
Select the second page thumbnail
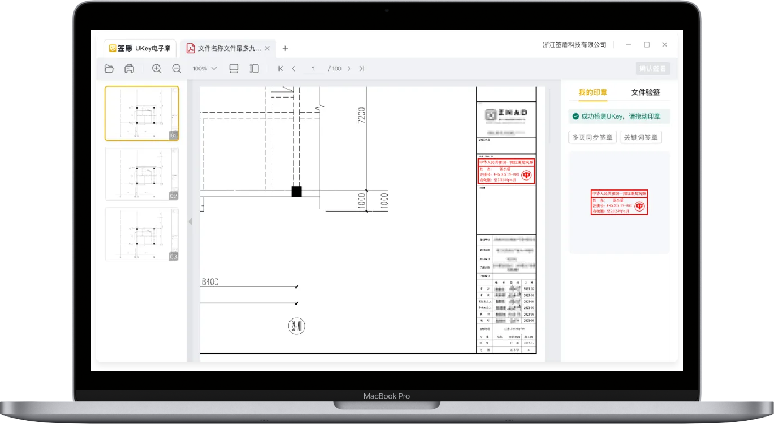point(141,174)
